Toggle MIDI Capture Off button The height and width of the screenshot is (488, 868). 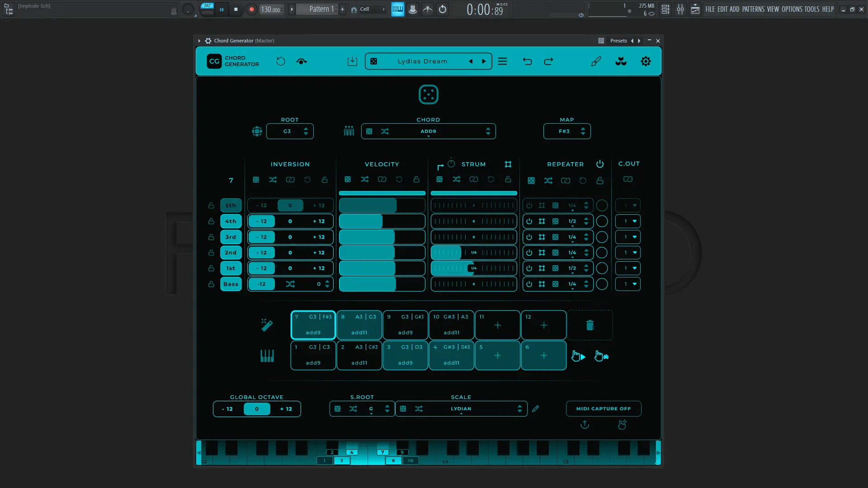click(x=603, y=409)
